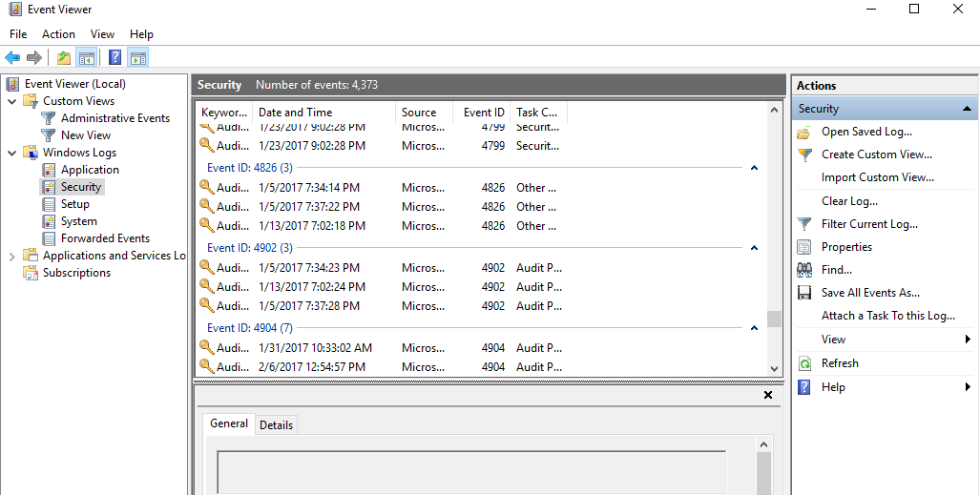Click the event list vertical scrollbar thumb
The width and height of the screenshot is (980, 495).
point(774,319)
